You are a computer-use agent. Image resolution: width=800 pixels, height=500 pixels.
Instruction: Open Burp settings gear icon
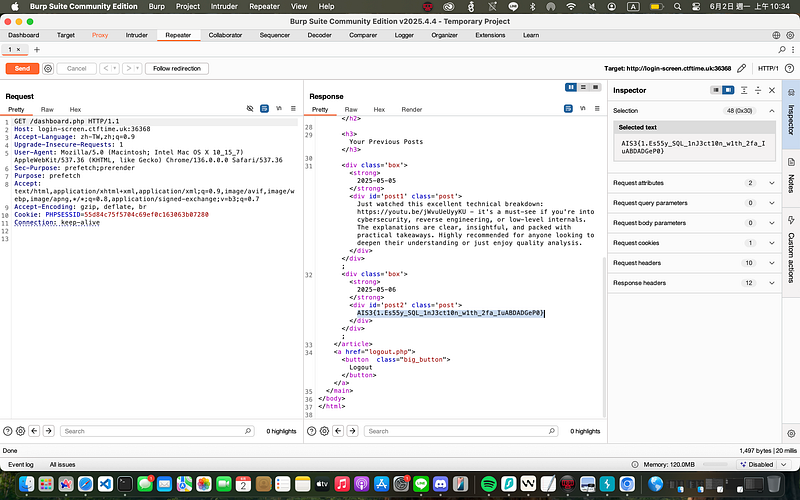click(x=790, y=35)
